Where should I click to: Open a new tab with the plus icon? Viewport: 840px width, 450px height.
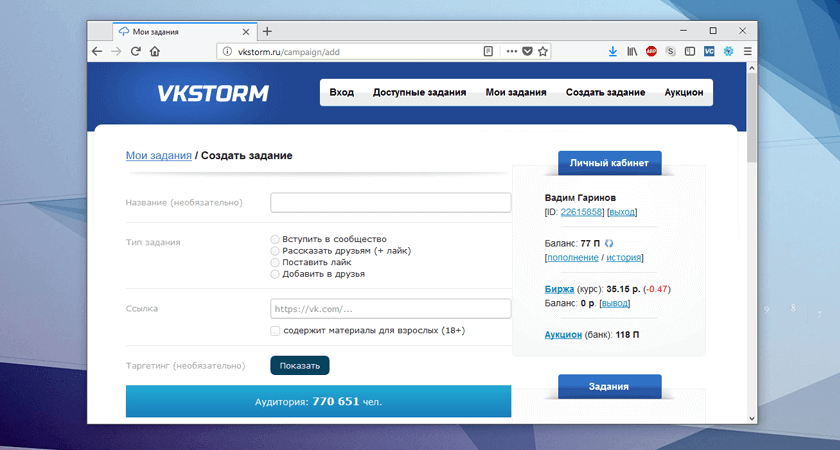coord(267,32)
